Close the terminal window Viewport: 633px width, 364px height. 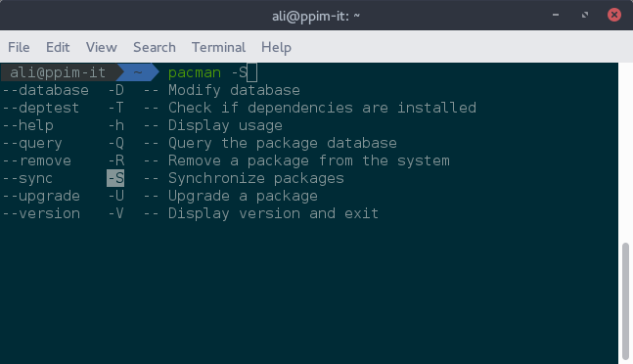point(614,15)
